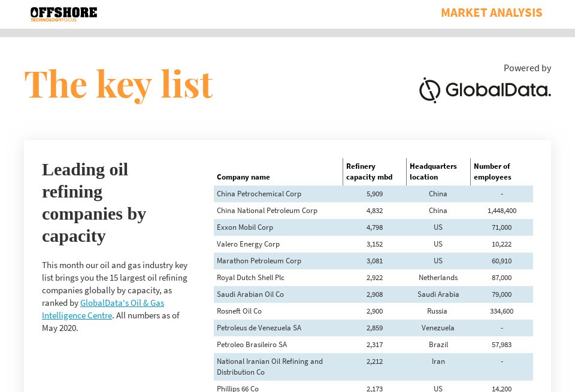The width and height of the screenshot is (575, 392).
Task: Click Marathon Petroleum Corp's 60,910 employees cell
Action: (501, 261)
